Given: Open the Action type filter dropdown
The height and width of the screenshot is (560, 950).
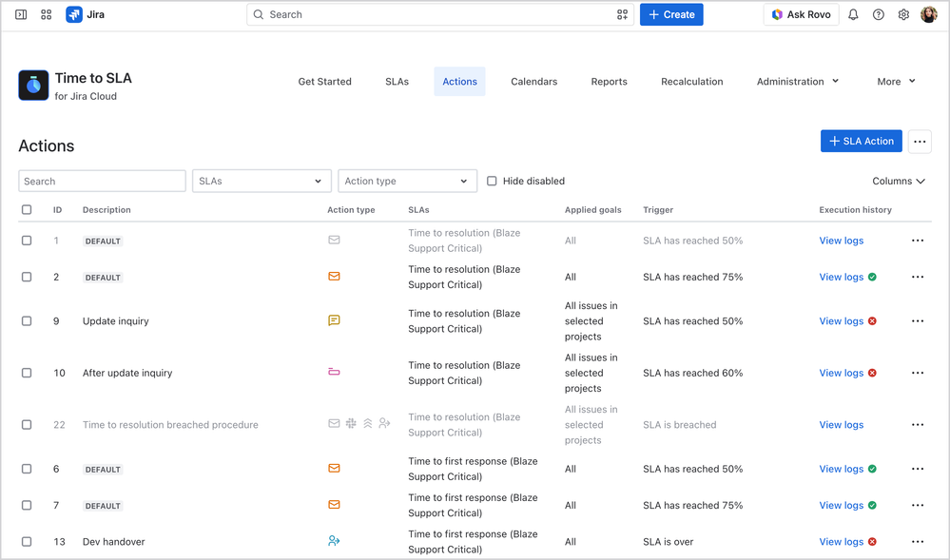Looking at the screenshot, I should pos(407,182).
